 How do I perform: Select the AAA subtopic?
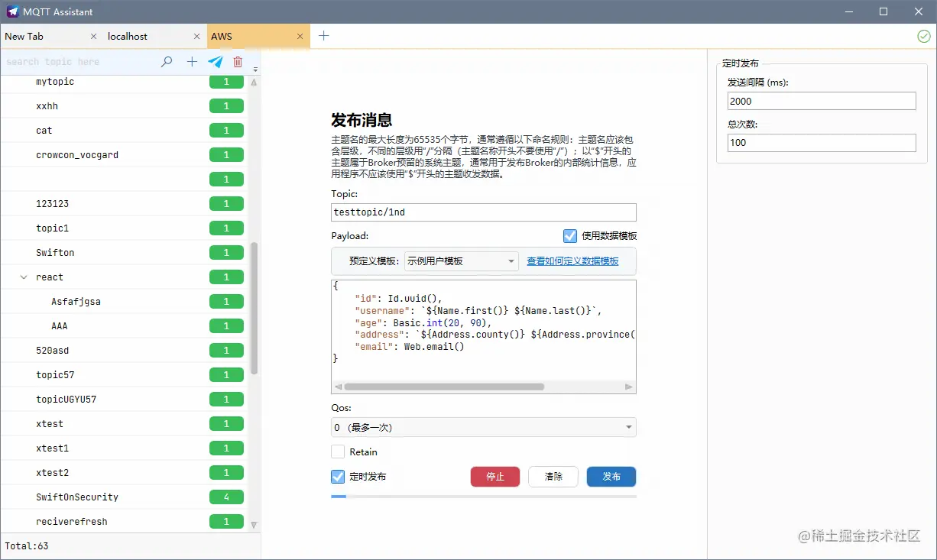tap(125, 326)
